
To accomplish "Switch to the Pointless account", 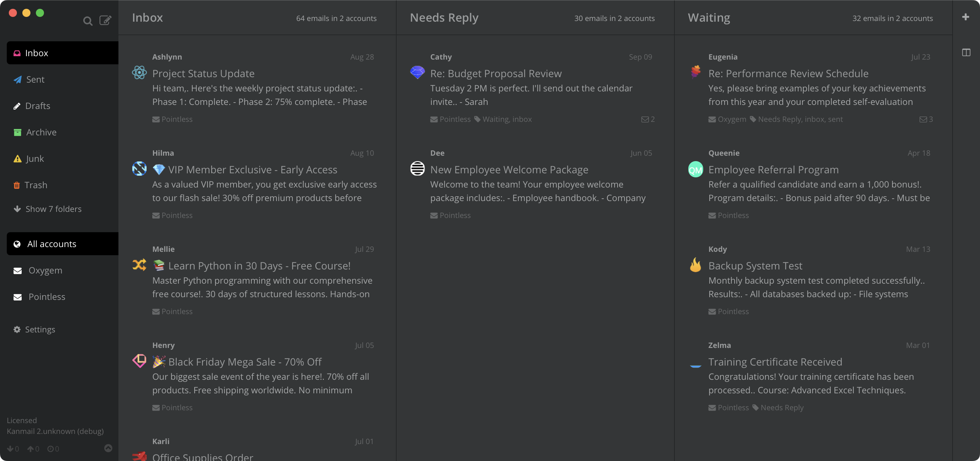I will coord(47,297).
